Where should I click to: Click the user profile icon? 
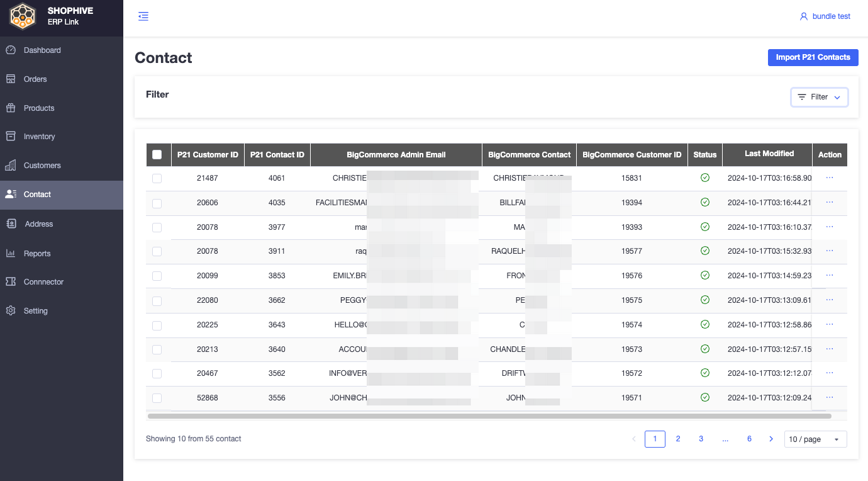tap(803, 16)
